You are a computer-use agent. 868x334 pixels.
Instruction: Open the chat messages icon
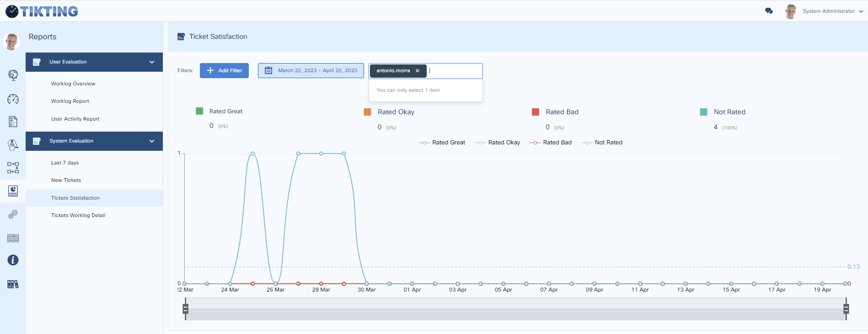(x=769, y=11)
